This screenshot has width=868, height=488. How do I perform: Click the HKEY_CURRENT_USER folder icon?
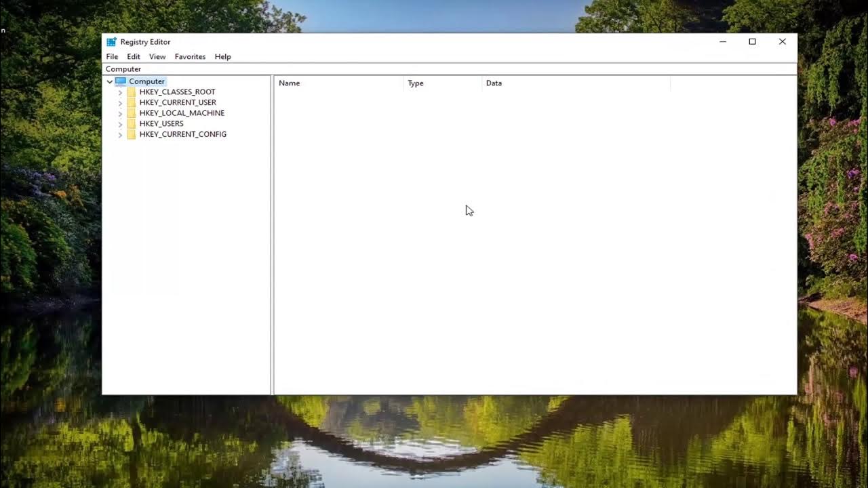pos(132,102)
